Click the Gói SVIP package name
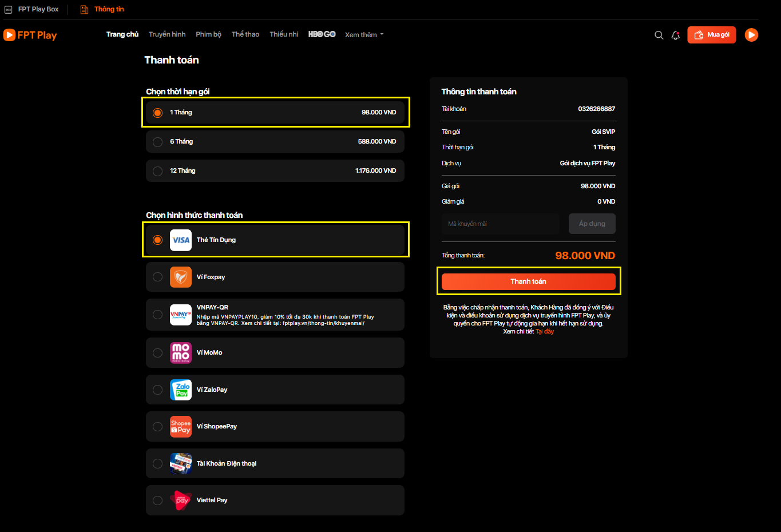 pos(604,132)
